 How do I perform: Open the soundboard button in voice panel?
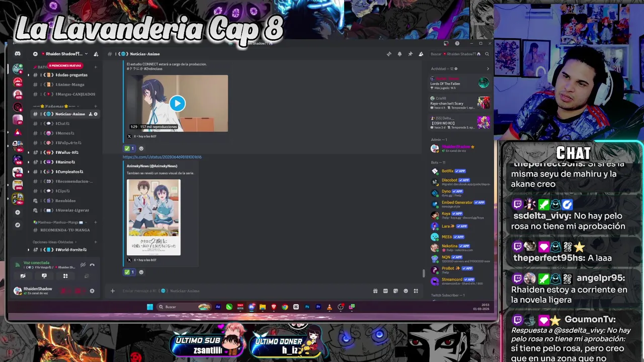pyautogui.click(x=87, y=276)
